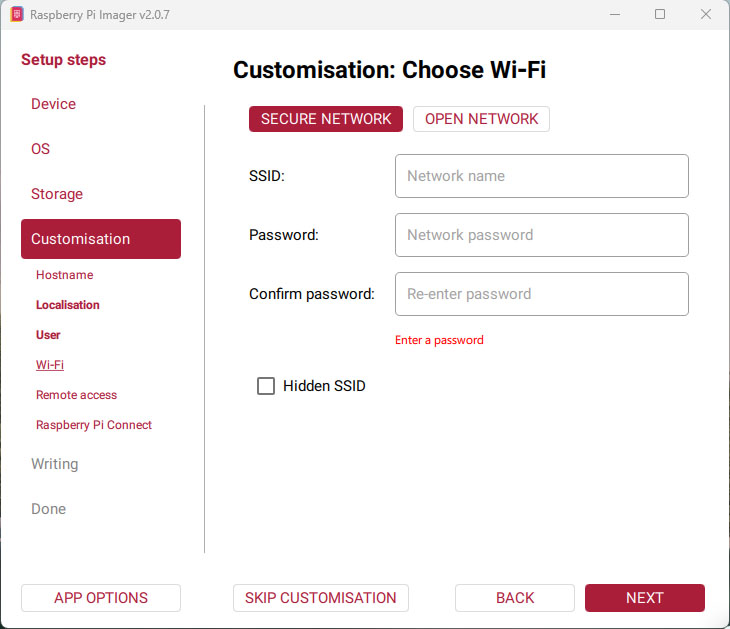Jump to the Storage step
The height and width of the screenshot is (629, 730).
point(57,194)
